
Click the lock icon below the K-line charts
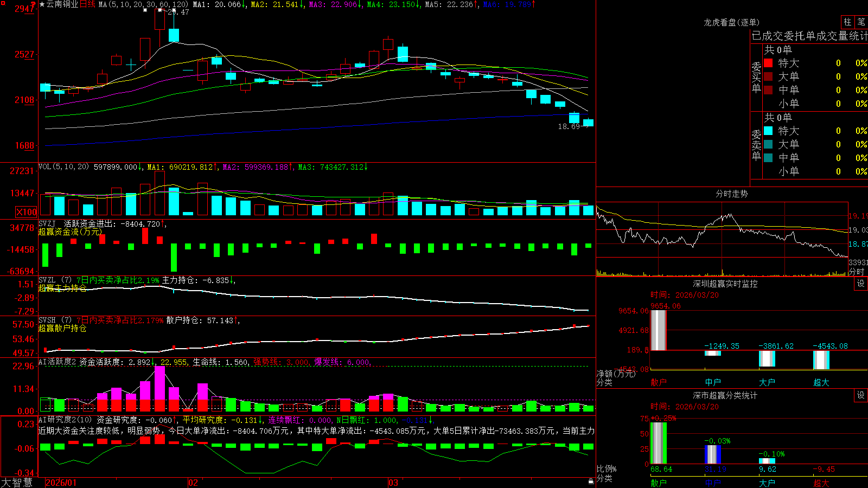pos(591,481)
